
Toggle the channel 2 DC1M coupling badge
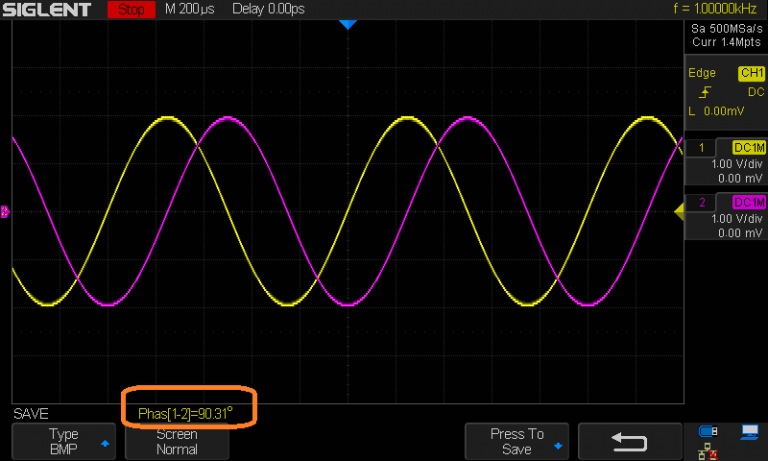[749, 203]
